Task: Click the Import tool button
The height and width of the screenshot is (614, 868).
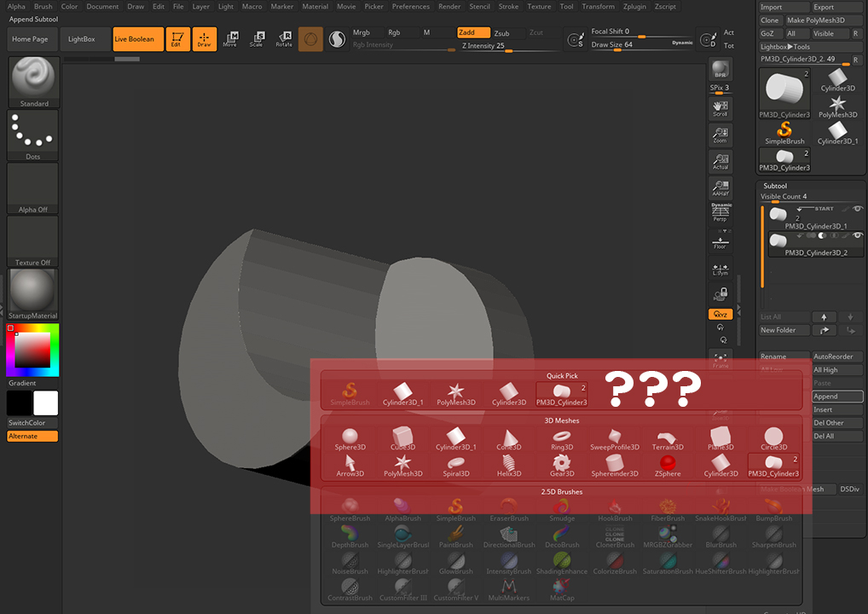Action: coord(784,7)
